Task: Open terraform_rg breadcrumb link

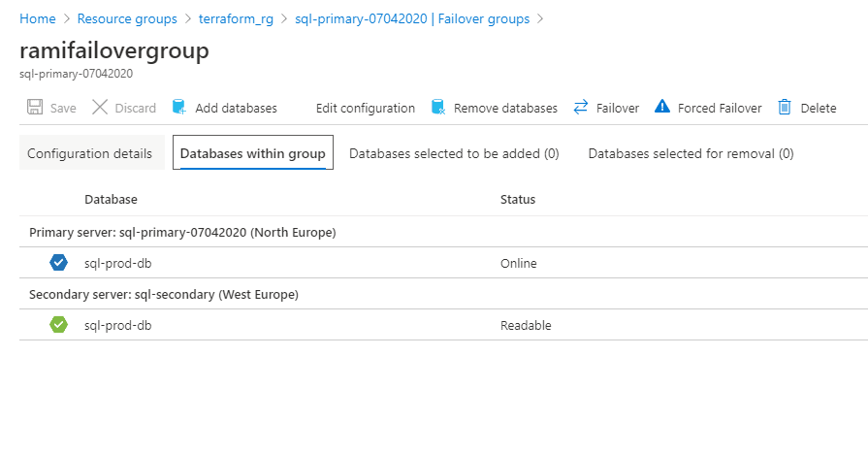Action: point(236,18)
